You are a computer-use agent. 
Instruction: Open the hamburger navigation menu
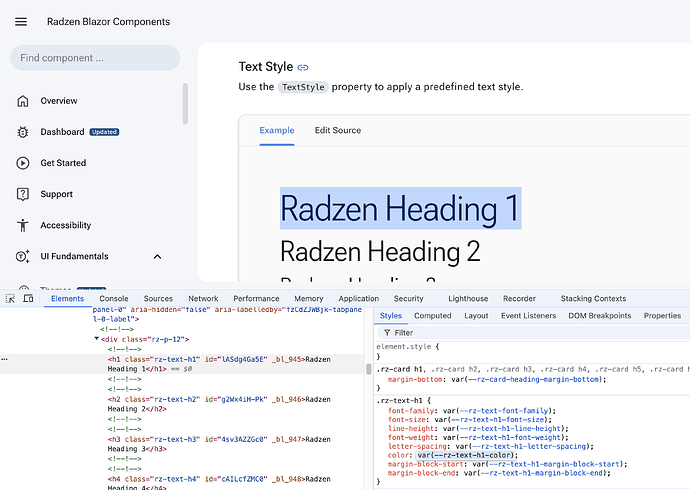[21, 21]
